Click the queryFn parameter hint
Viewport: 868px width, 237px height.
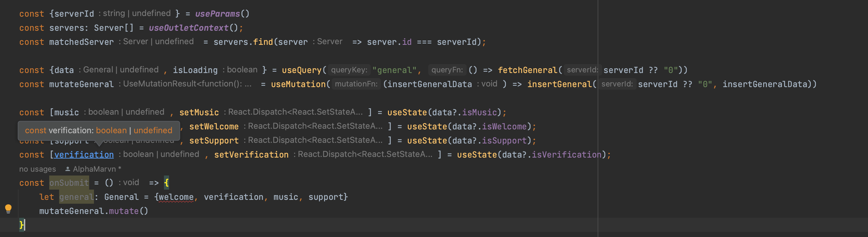pyautogui.click(x=447, y=70)
